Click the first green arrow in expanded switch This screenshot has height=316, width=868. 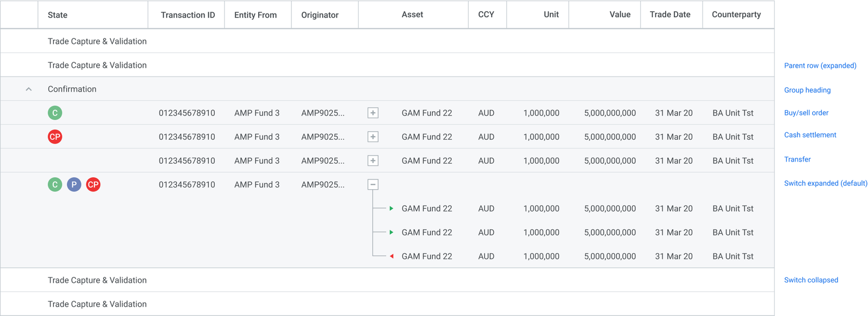click(392, 208)
